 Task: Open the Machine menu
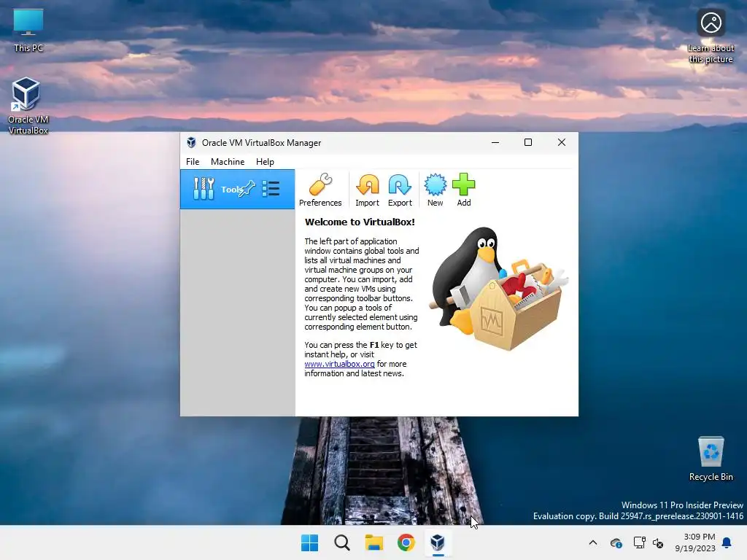pyautogui.click(x=228, y=162)
